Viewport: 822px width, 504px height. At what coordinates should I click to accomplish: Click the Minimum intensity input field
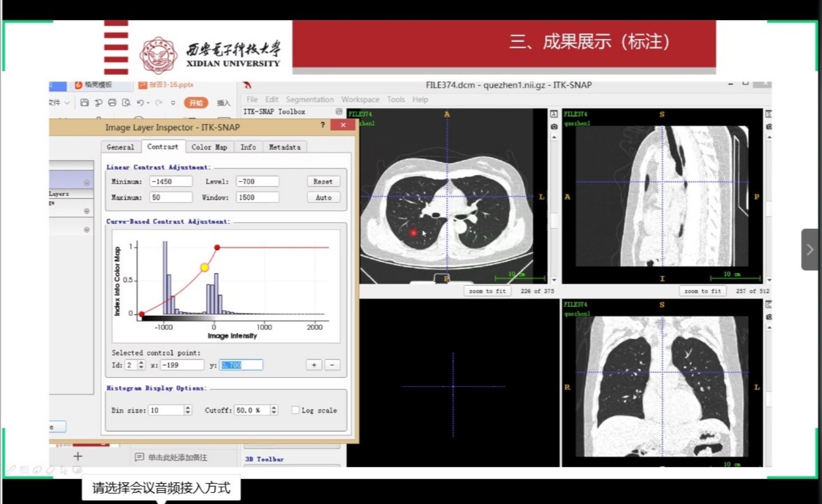coord(171,181)
